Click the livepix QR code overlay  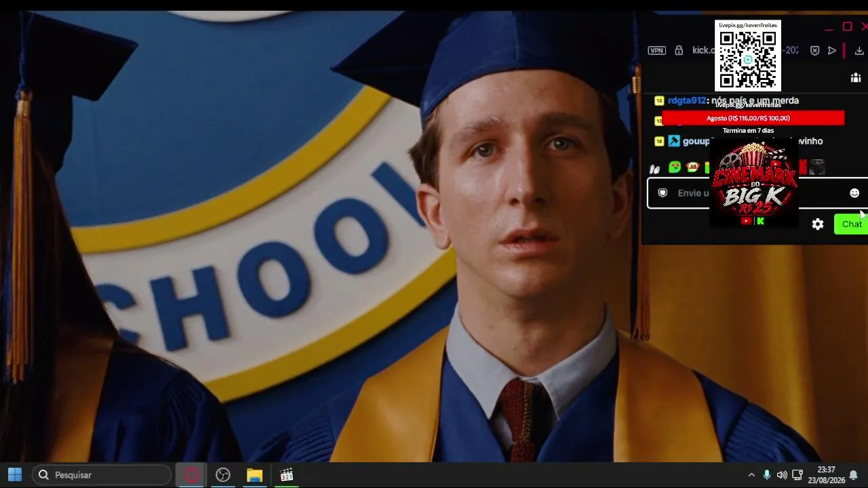click(x=748, y=56)
